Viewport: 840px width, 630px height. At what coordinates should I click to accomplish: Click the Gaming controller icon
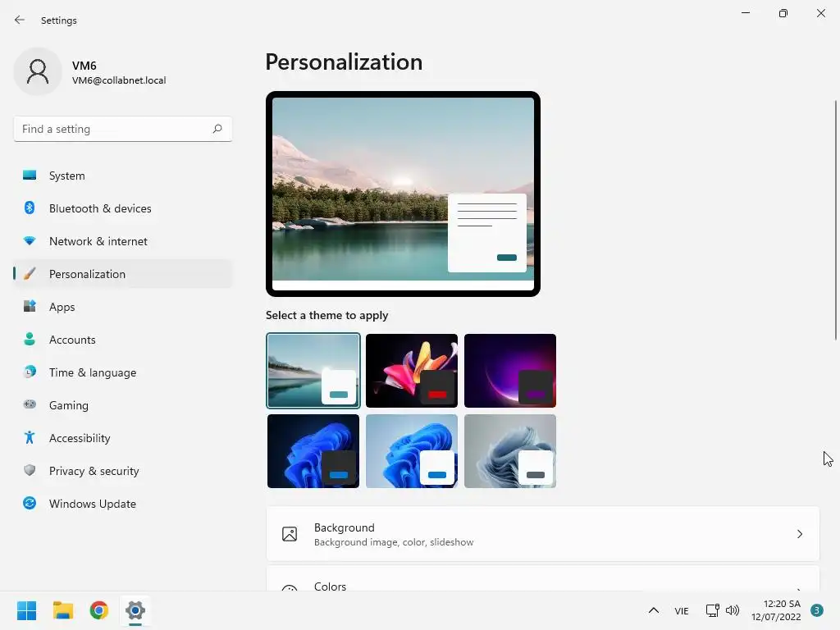coord(30,404)
